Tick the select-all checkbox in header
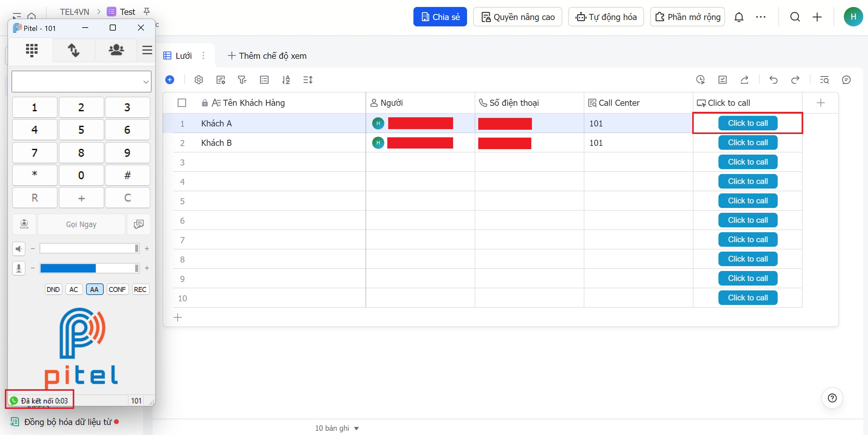 (x=182, y=103)
